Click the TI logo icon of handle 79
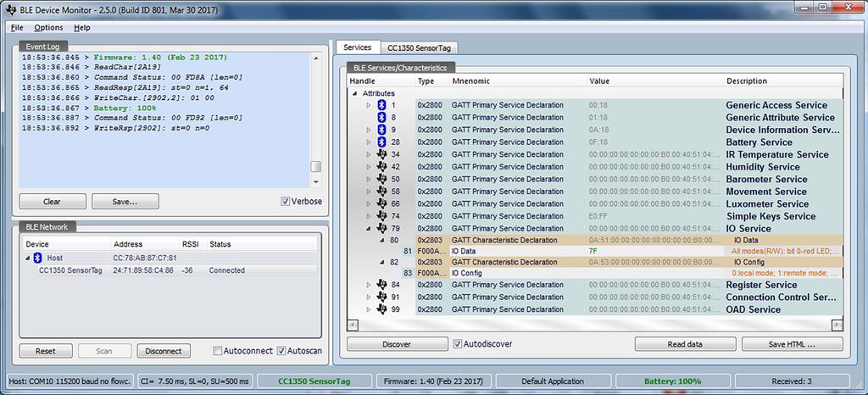 pyautogui.click(x=381, y=228)
